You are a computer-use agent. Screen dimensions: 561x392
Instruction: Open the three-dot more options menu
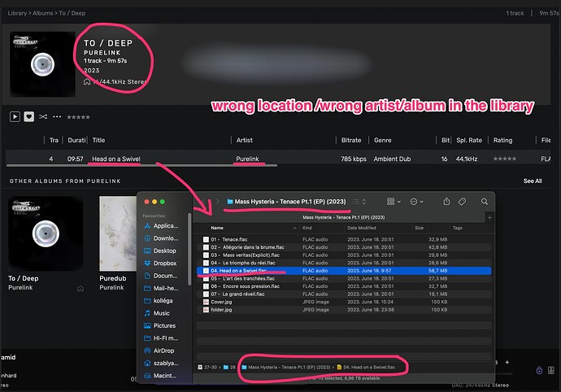tap(57, 116)
